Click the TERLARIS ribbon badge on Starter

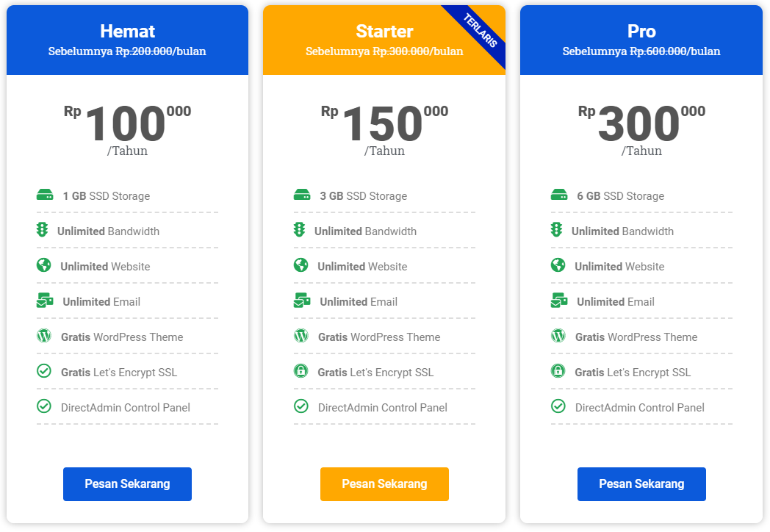(481, 31)
